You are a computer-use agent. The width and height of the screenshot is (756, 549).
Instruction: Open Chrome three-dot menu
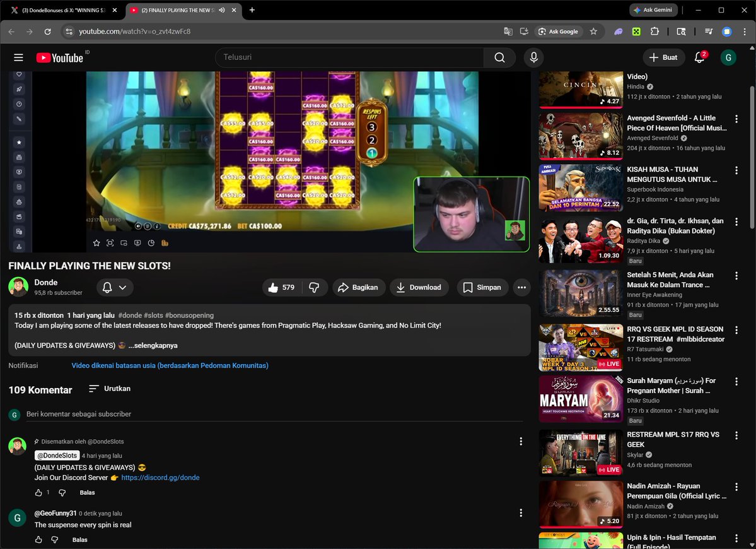(x=745, y=32)
